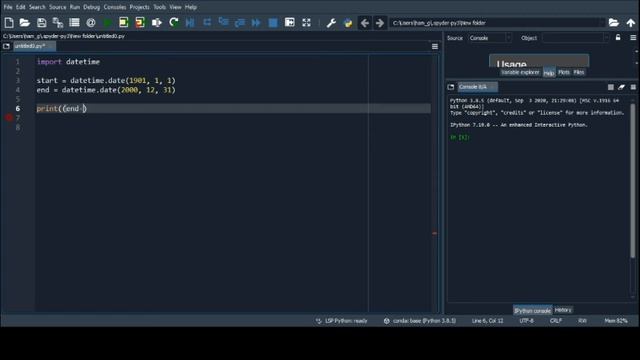Toggle the breakpoint on line 7
Image resolution: width=640 pixels, height=360 pixels.
click(9, 118)
